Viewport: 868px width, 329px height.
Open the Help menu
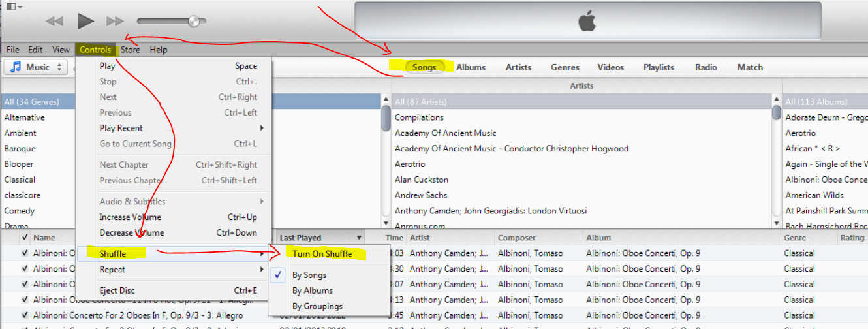pos(159,50)
